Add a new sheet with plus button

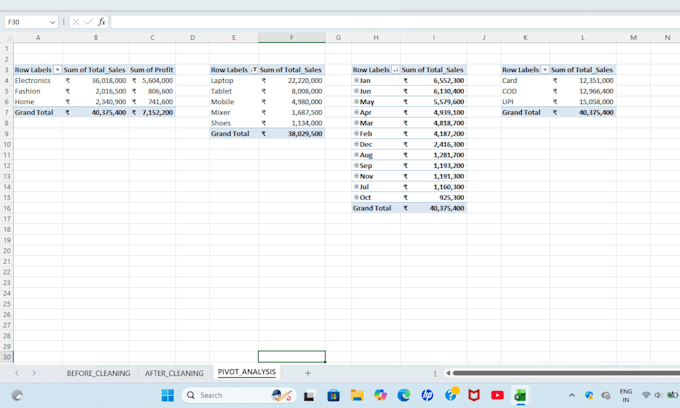(x=307, y=373)
